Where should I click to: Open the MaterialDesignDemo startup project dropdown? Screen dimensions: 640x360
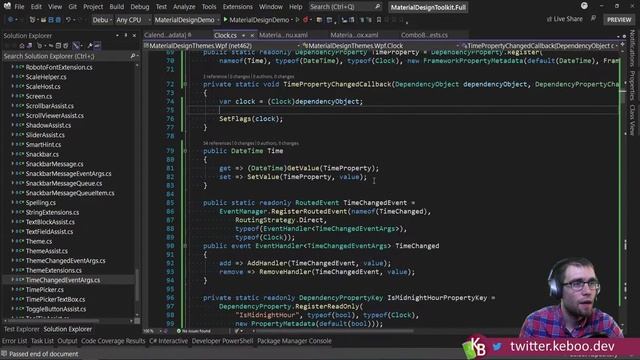pyautogui.click(x=187, y=20)
